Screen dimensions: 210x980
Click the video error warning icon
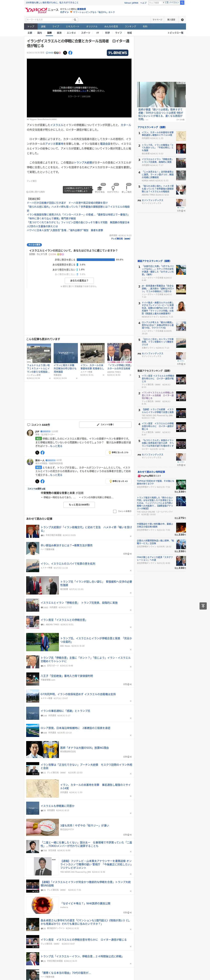click(79, 81)
